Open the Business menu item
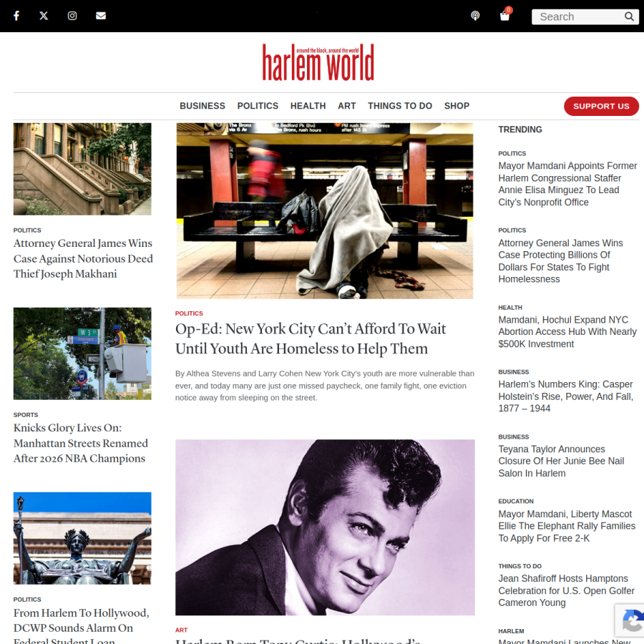The height and width of the screenshot is (644, 644). (203, 106)
